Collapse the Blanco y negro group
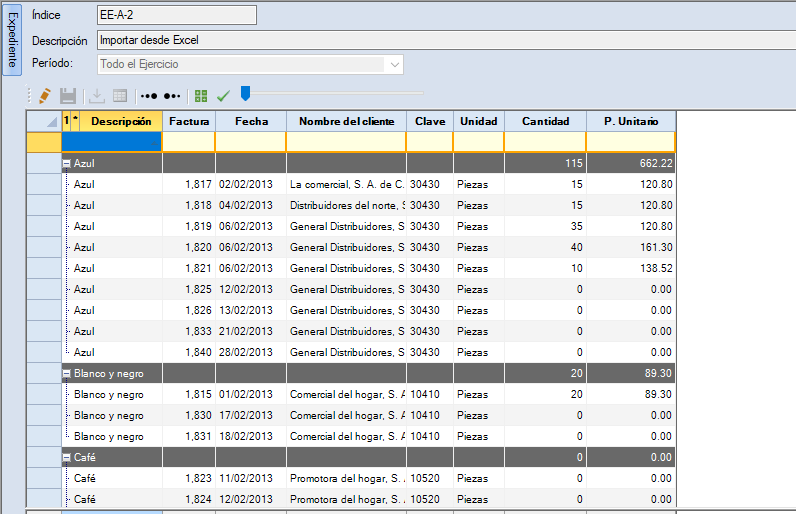This screenshot has width=796, height=514. [67, 373]
